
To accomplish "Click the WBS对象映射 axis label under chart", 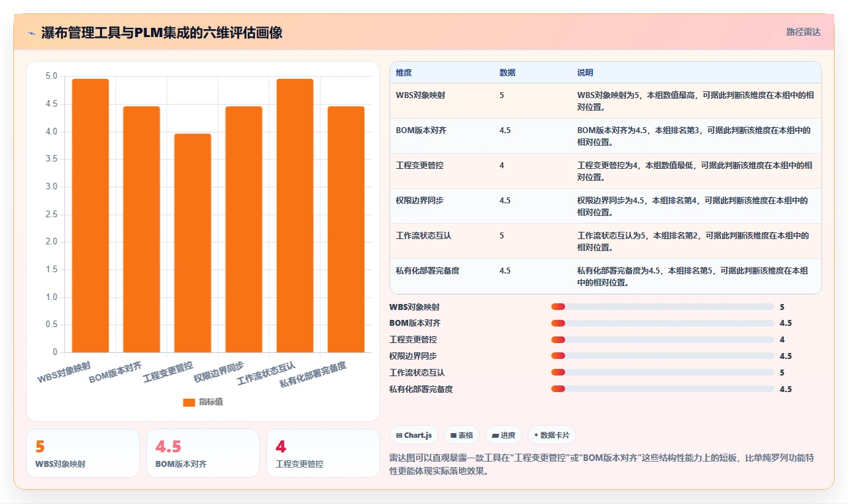I will [x=64, y=372].
